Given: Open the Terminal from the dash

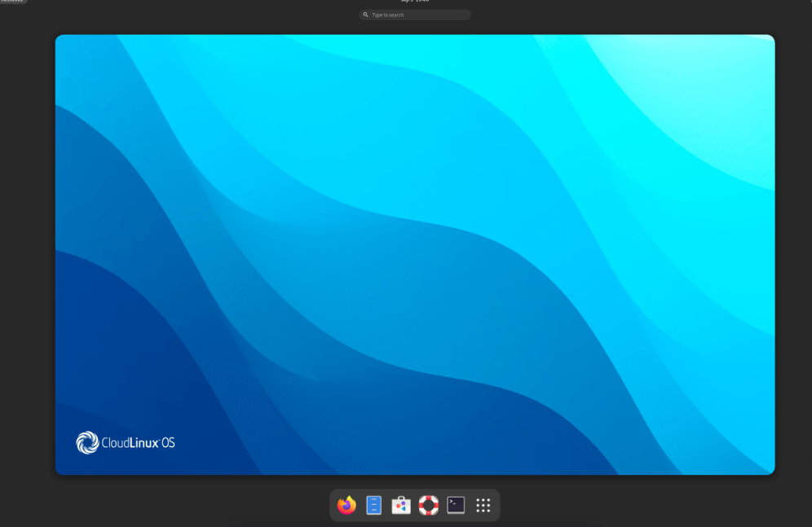Looking at the screenshot, I should (455, 505).
